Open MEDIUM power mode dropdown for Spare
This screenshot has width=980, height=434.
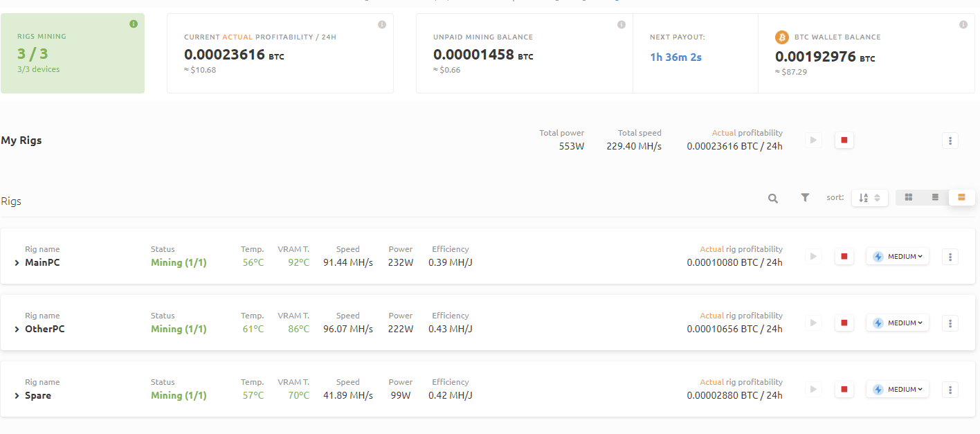coord(898,390)
